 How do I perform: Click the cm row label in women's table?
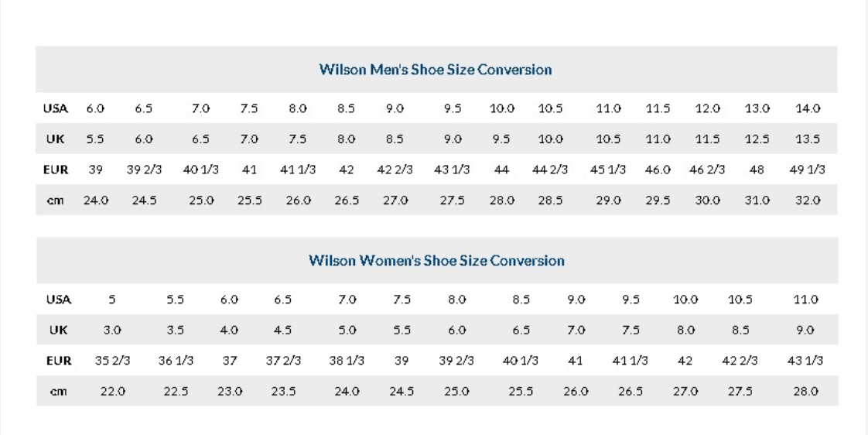pyautogui.click(x=58, y=391)
